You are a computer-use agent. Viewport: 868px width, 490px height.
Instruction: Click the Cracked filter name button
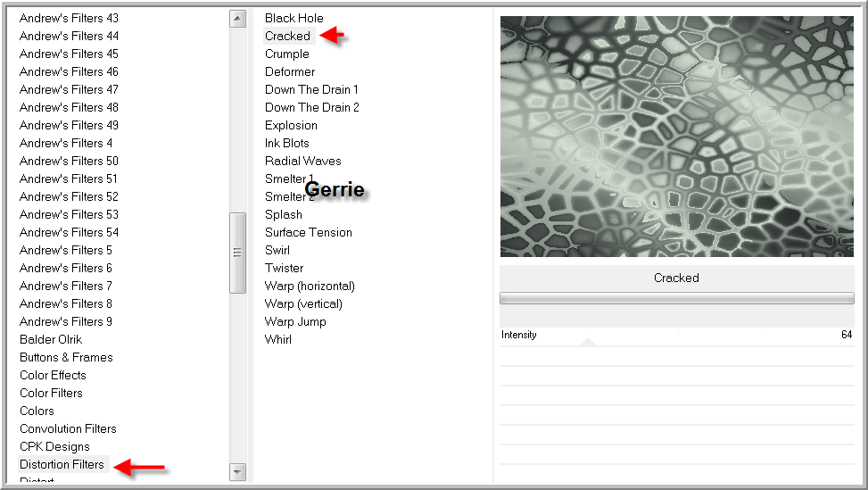tap(676, 278)
